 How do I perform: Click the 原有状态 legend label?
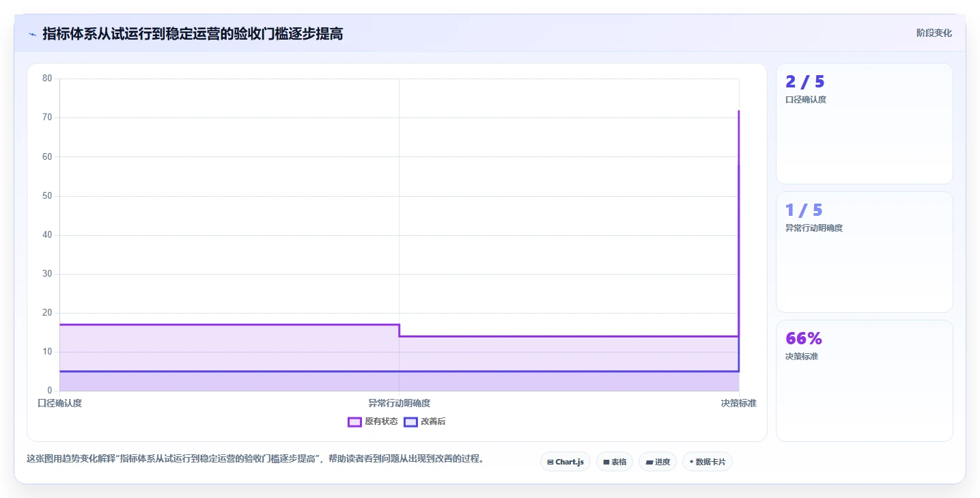(x=381, y=421)
